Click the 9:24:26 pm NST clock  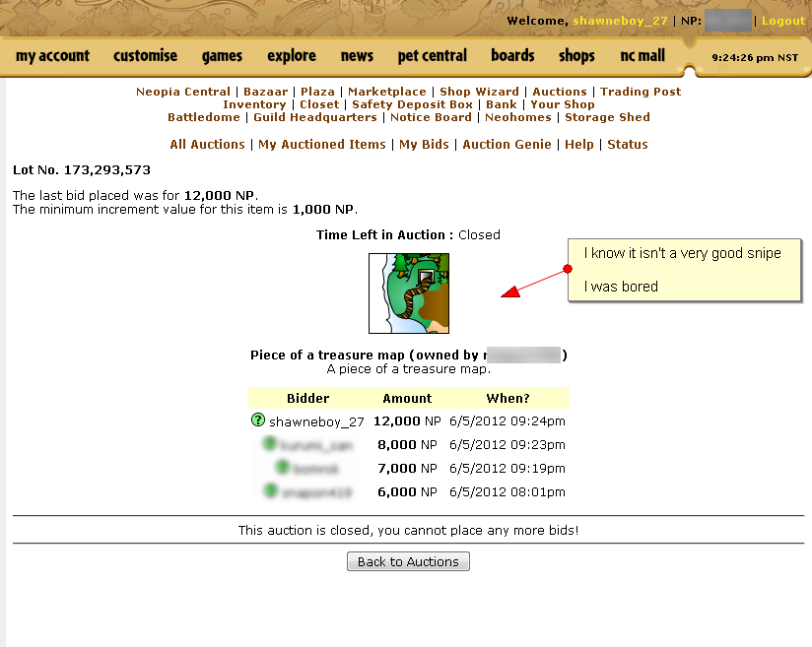click(x=755, y=57)
